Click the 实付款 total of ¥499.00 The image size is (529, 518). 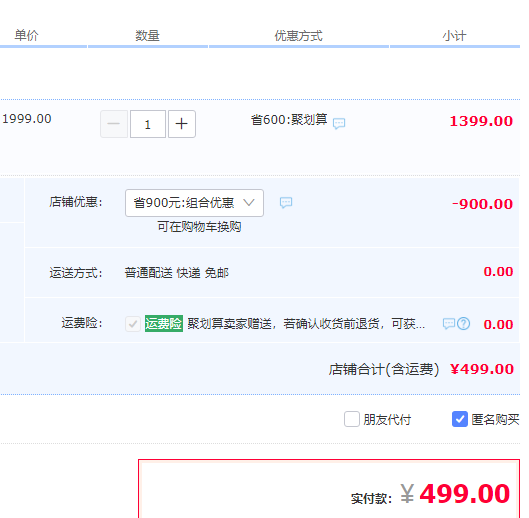tap(431, 494)
